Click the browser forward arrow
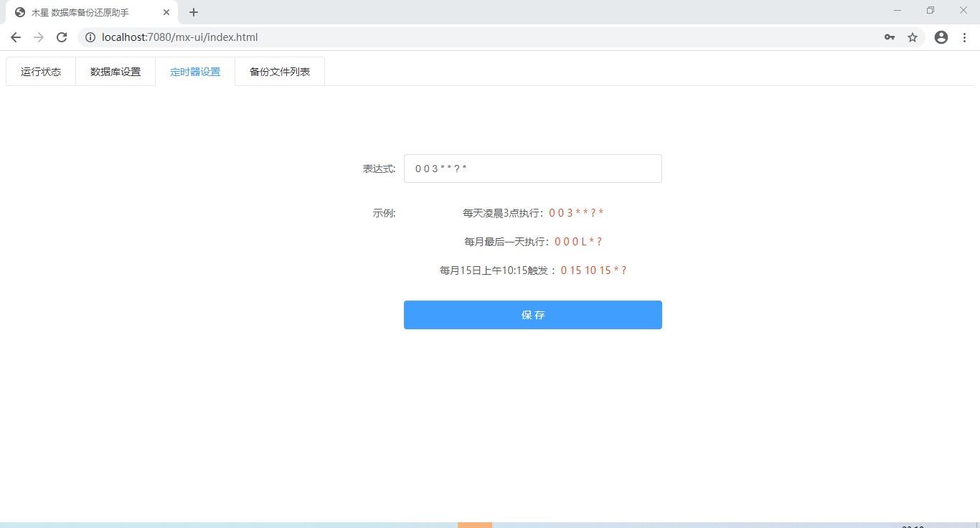 coord(39,37)
